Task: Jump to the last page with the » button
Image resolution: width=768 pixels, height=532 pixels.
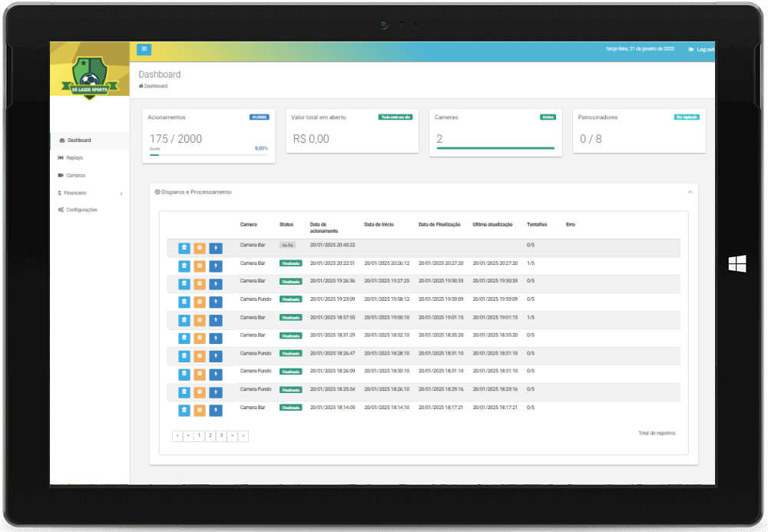Action: click(x=243, y=435)
